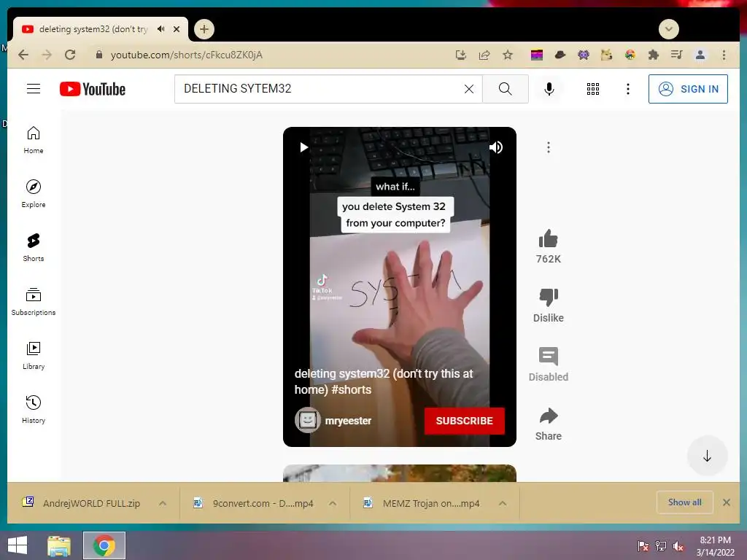Click the black hat extension icon

(x=560, y=55)
